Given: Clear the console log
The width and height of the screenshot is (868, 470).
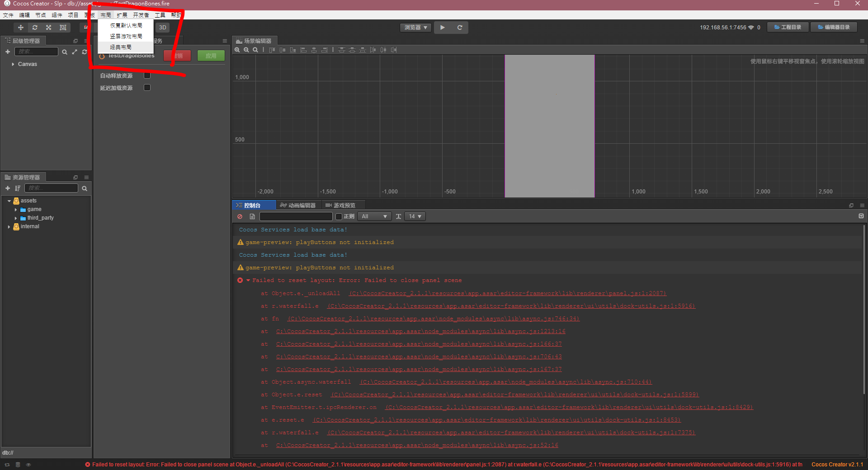Looking at the screenshot, I should tap(240, 216).
